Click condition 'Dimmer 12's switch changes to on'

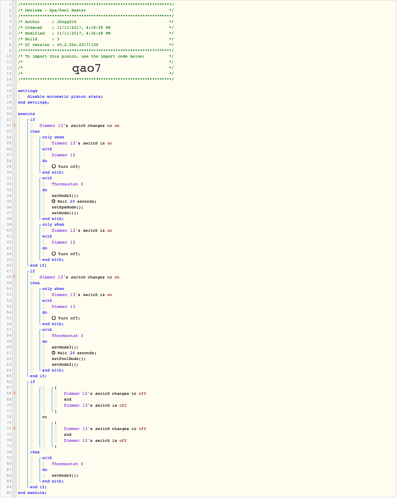[x=79, y=277]
